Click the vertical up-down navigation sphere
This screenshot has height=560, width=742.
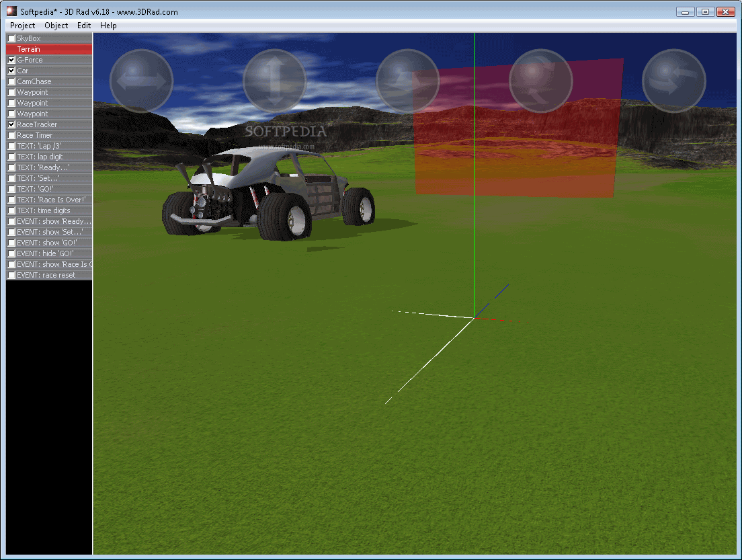(274, 81)
